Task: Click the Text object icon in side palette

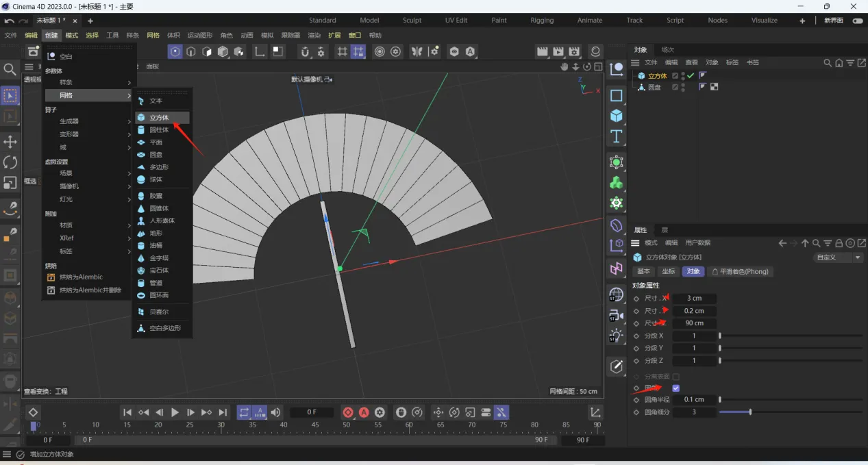Action: (617, 136)
